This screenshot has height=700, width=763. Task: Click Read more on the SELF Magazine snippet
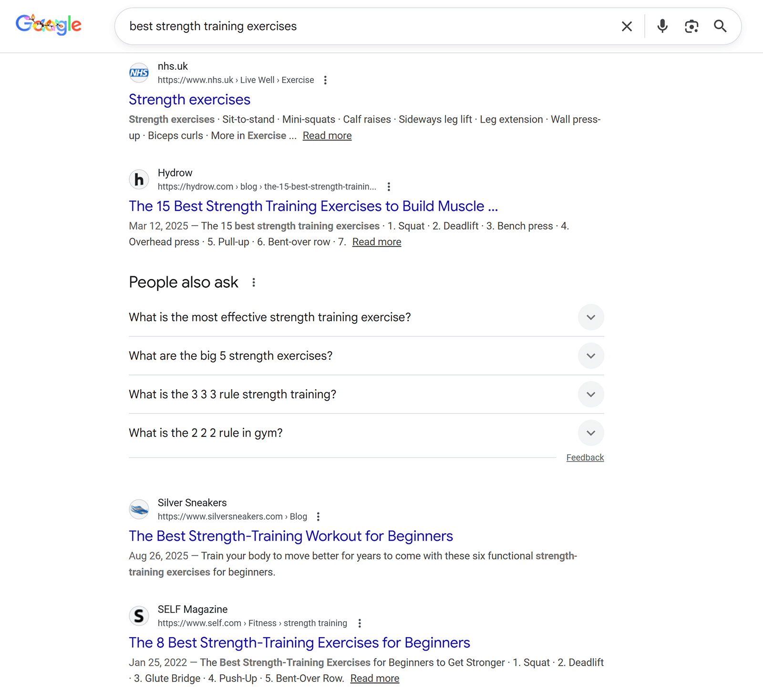click(374, 678)
